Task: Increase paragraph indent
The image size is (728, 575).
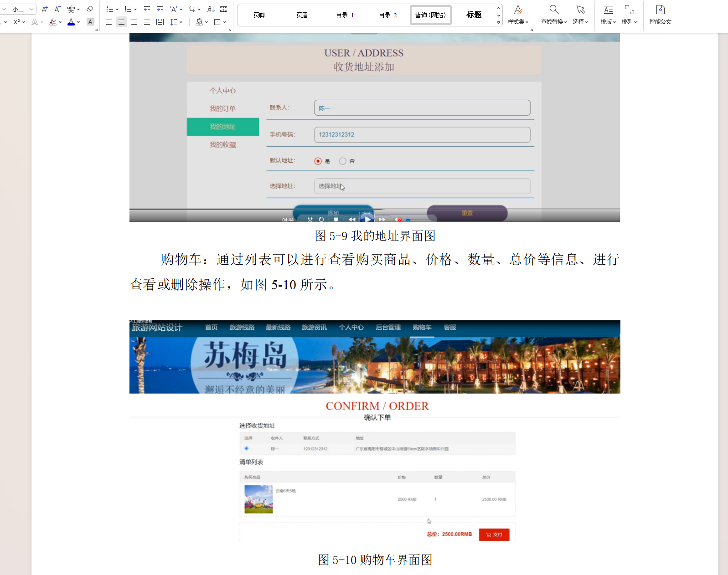Action: [160, 9]
